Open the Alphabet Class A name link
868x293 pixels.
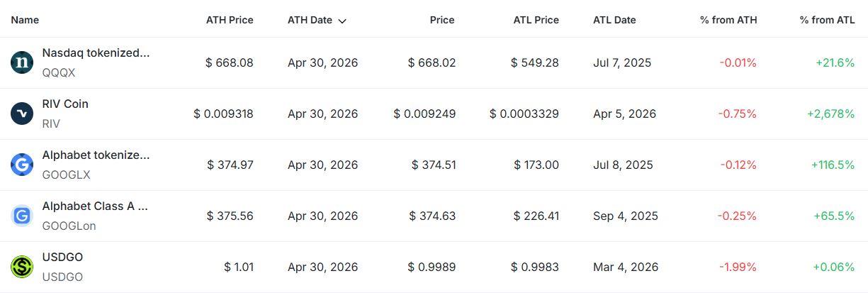tap(95, 206)
